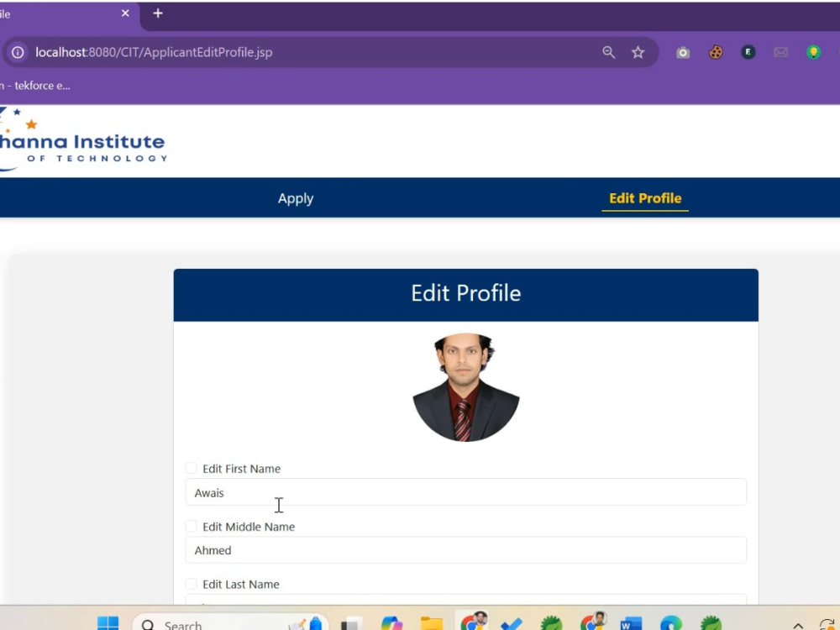
Task: View site information icon in address bar
Action: (x=18, y=52)
